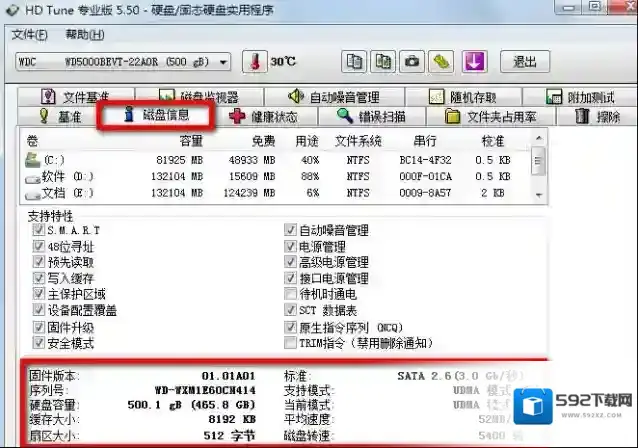
Task: Toggle the 预先读取 checkbox
Action: click(38, 262)
